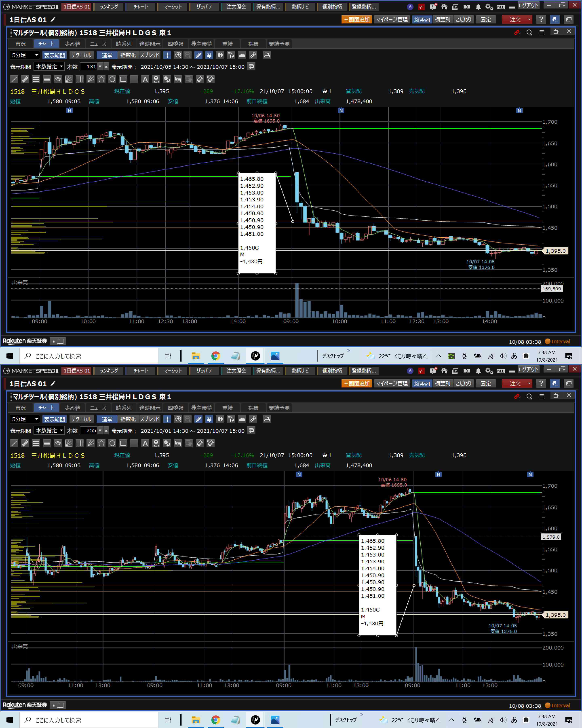582x728 pixels.
Task: Toggle the 表示期間 button in upper chart toolbar
Action: coord(54,55)
